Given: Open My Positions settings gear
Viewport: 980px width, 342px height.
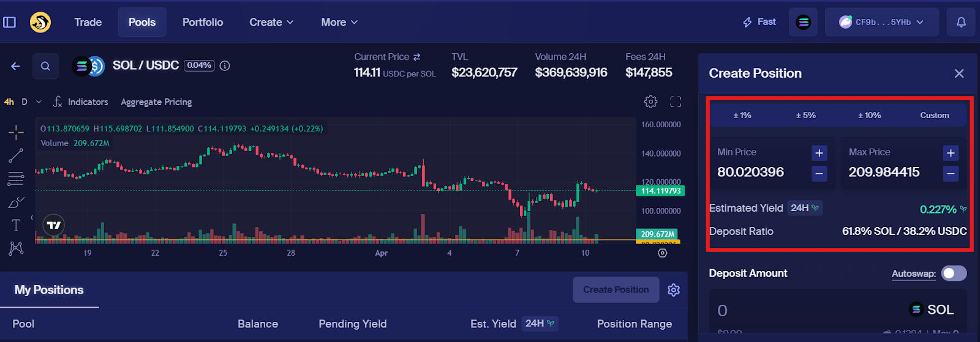Looking at the screenshot, I should click(674, 290).
